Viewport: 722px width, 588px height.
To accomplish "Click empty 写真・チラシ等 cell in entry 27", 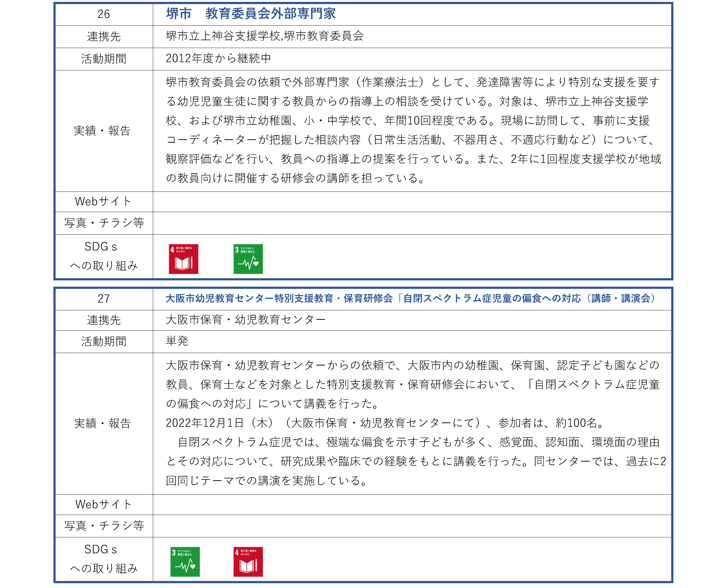I will [x=411, y=526].
